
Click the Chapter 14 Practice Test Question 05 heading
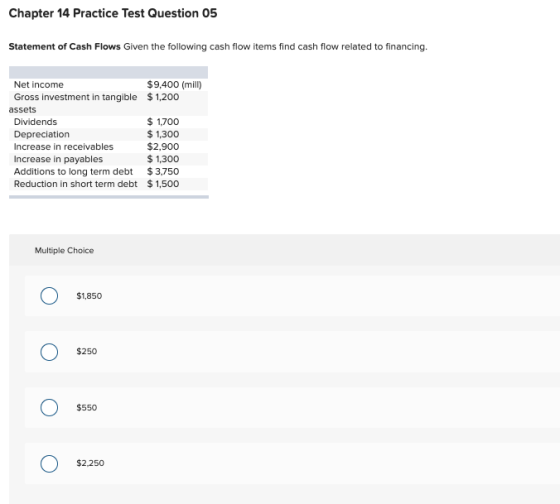click(113, 13)
